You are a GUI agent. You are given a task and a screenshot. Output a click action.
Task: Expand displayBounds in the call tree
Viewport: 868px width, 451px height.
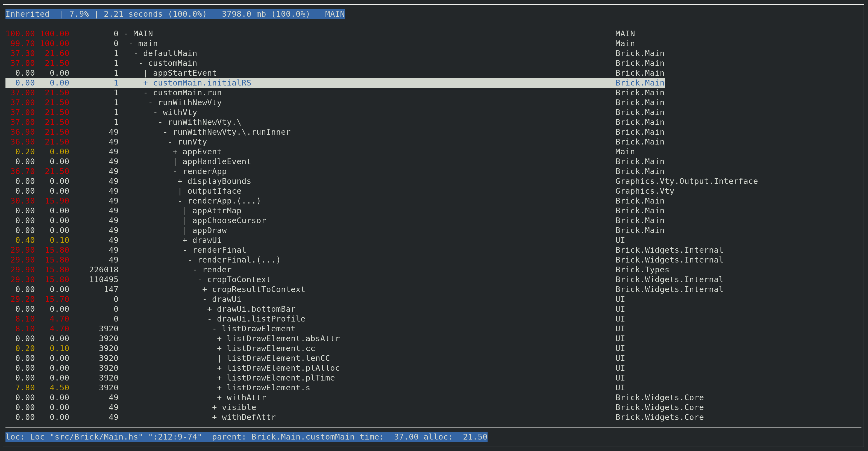[180, 181]
